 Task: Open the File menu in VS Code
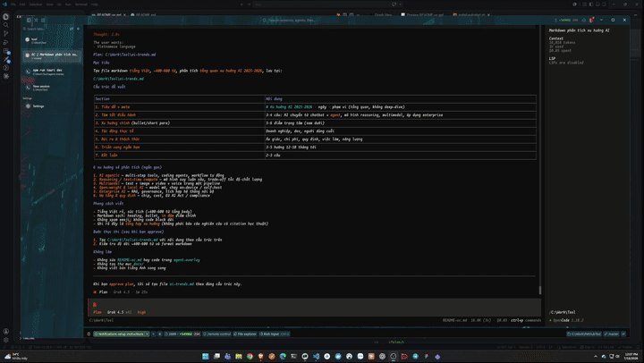coord(13,4)
